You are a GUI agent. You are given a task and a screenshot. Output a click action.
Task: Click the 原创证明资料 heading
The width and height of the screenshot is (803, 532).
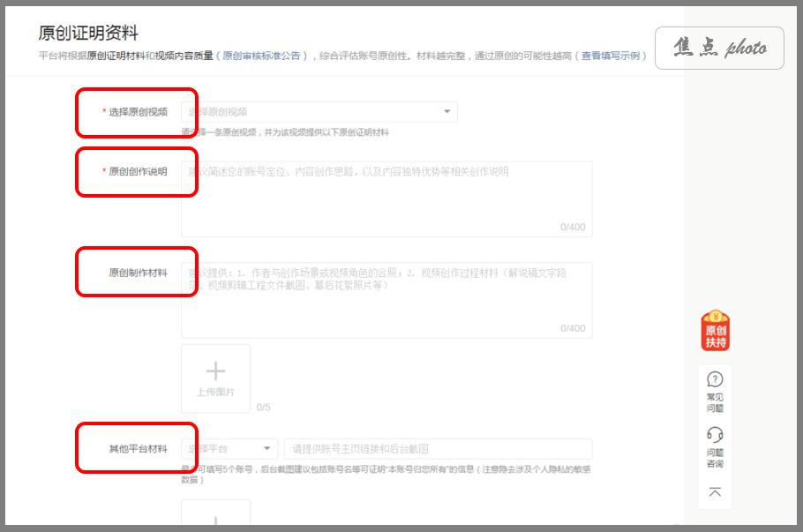[x=88, y=33]
